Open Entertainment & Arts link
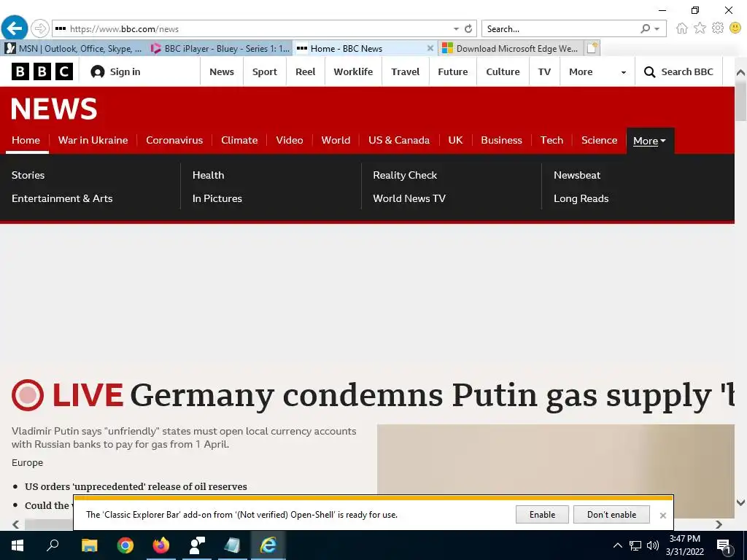 pyautogui.click(x=62, y=198)
